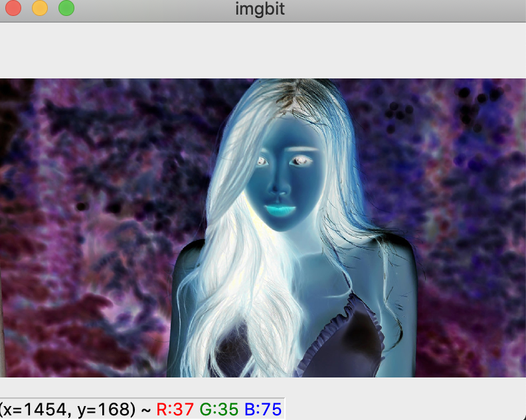Viewport: 526px width, 420px height.
Task: Minimize the imgbit window with yellow button
Action: pos(40,8)
